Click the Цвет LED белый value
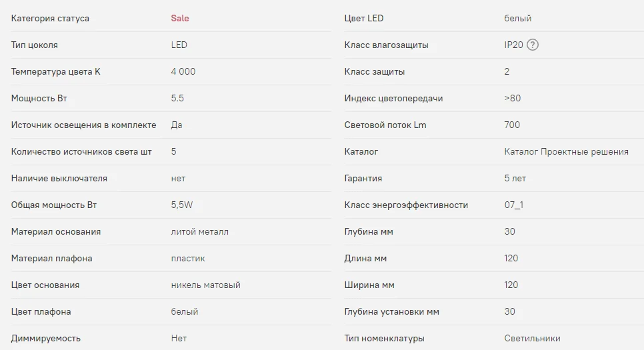Viewport: 644px width, 350px height. pos(517,19)
